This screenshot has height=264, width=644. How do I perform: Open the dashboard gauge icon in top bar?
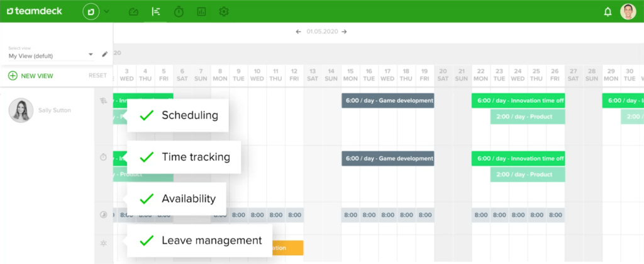pos(133,11)
